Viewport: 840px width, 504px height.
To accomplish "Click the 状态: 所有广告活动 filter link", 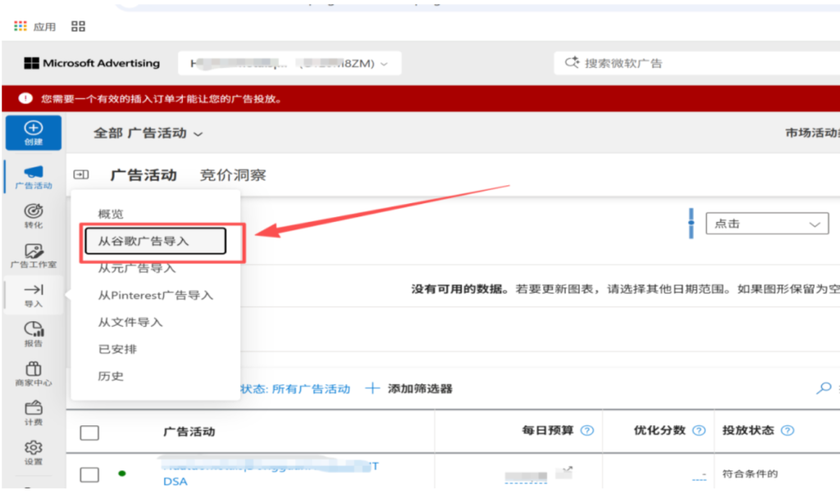I will coord(295,388).
